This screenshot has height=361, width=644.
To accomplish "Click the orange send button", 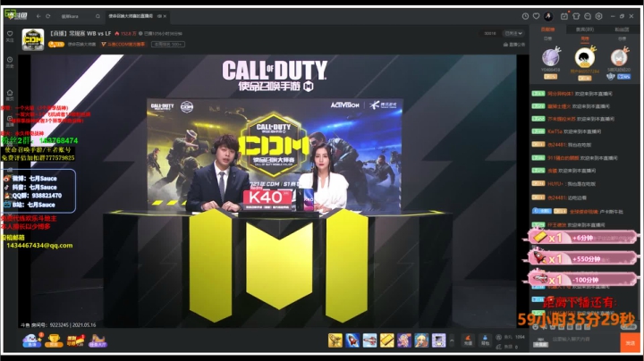I will coord(630,342).
